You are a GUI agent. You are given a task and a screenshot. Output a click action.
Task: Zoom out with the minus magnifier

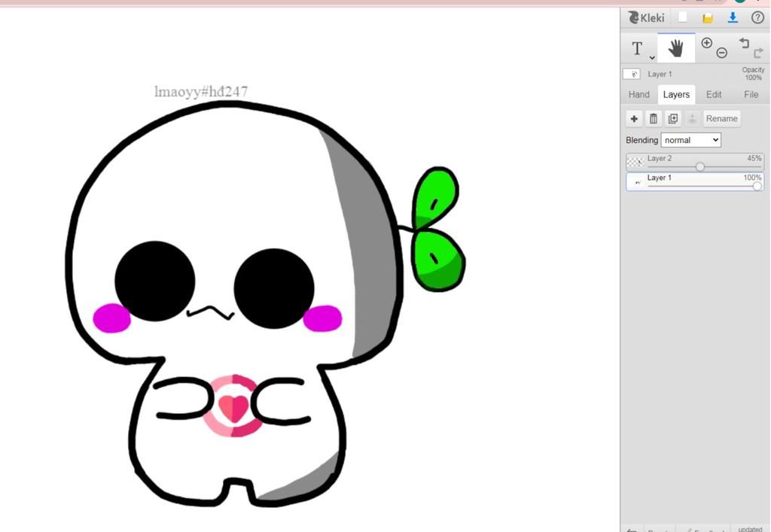(x=721, y=52)
